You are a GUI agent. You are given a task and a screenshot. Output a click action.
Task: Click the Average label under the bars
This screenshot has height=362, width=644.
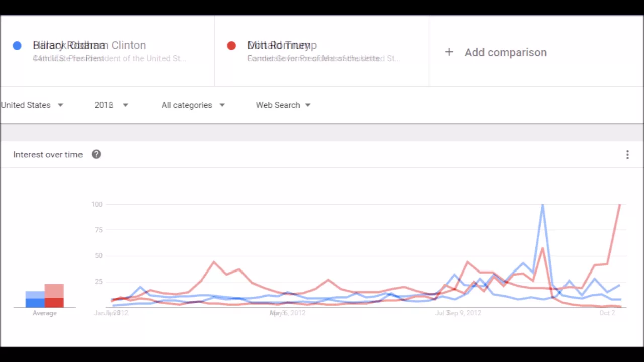pos(45,313)
